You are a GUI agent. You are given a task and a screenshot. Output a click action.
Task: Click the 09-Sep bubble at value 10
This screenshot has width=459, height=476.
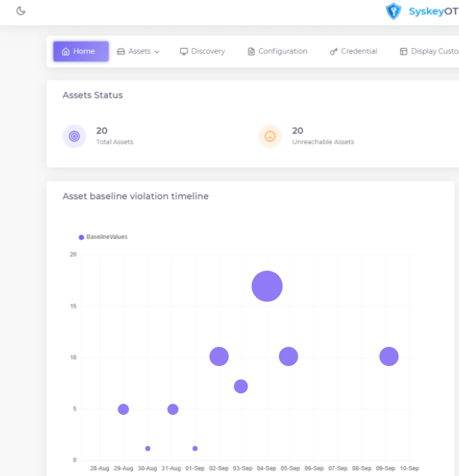(x=389, y=356)
